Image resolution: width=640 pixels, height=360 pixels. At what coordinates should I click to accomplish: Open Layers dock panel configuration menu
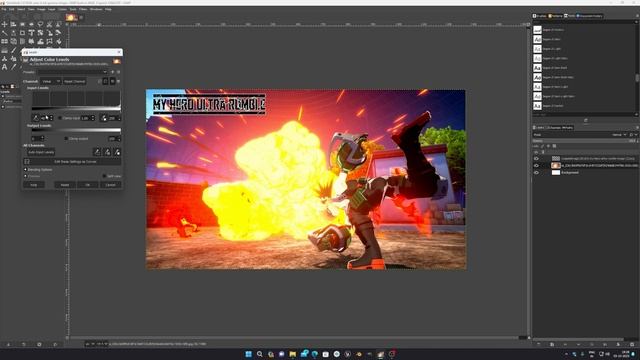[637, 127]
